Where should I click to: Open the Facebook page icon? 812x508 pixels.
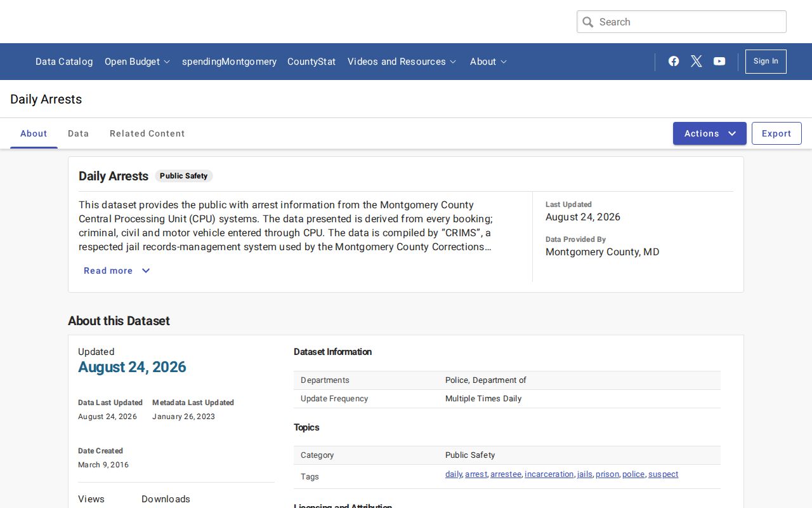[674, 61]
